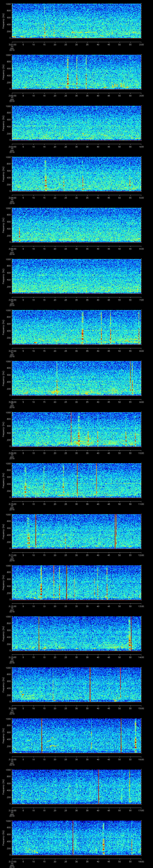Click the 3:15:00 start time label

click(12, 760)
